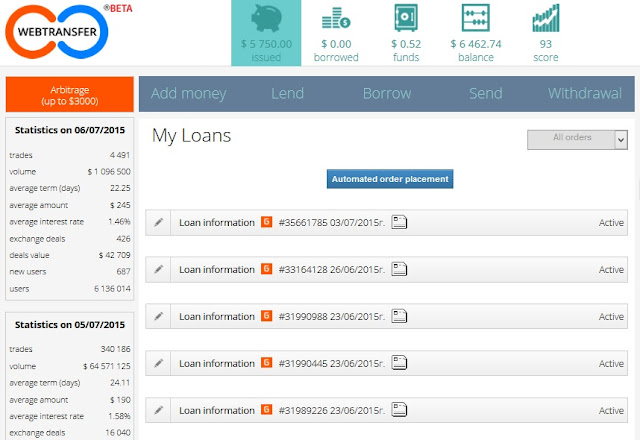Click the volume value $ 64 571 125
This screenshot has height=440, width=640.
click(x=107, y=366)
